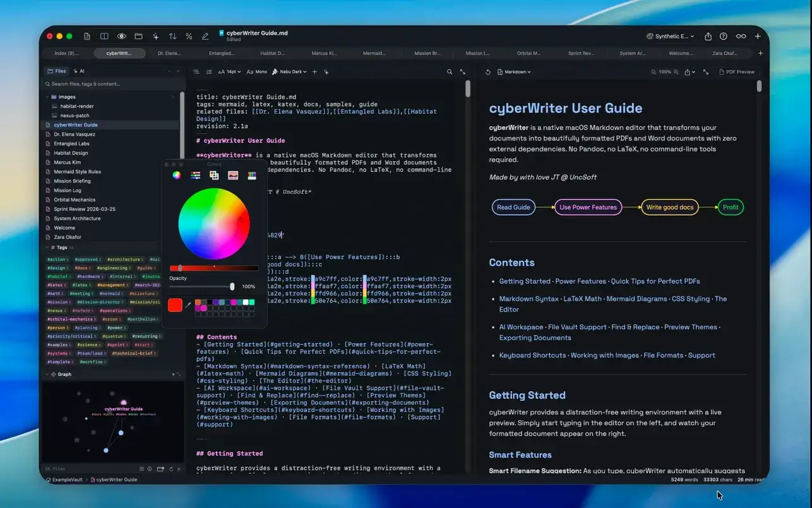Click the outline list icon in editor toolbar
The image size is (812, 508).
tap(196, 72)
